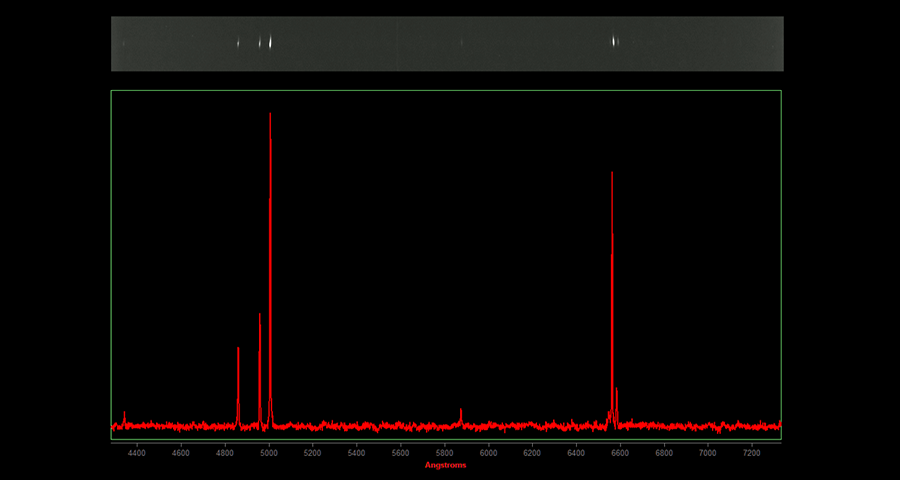Image resolution: width=900 pixels, height=480 pixels.
Task: Click the 5600 tick label on axis
Action: coord(400,453)
